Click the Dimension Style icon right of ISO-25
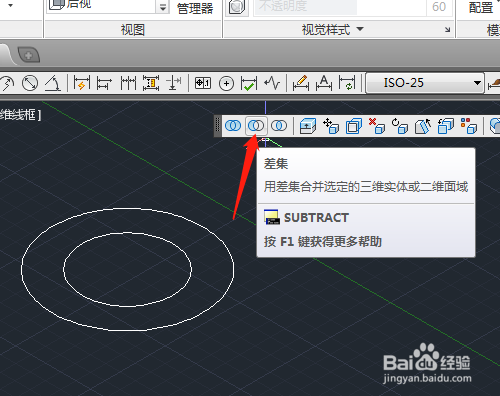500x396 pixels. click(494, 83)
